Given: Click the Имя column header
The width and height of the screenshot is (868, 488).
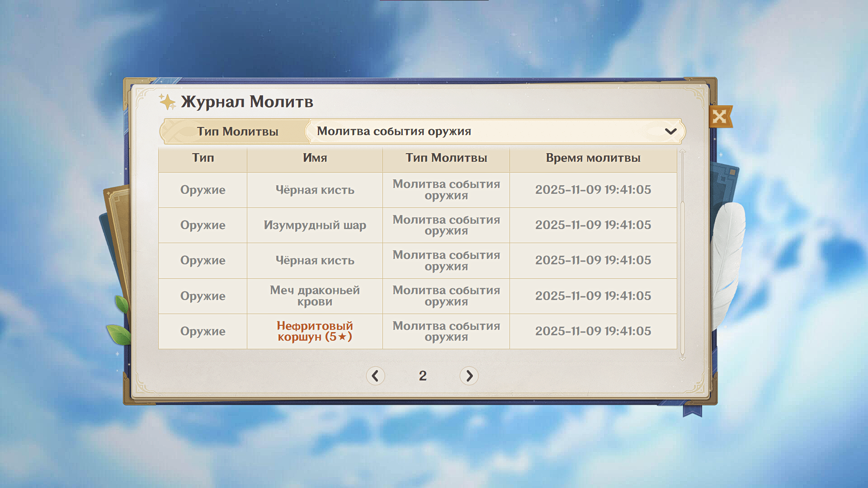Looking at the screenshot, I should coord(315,158).
